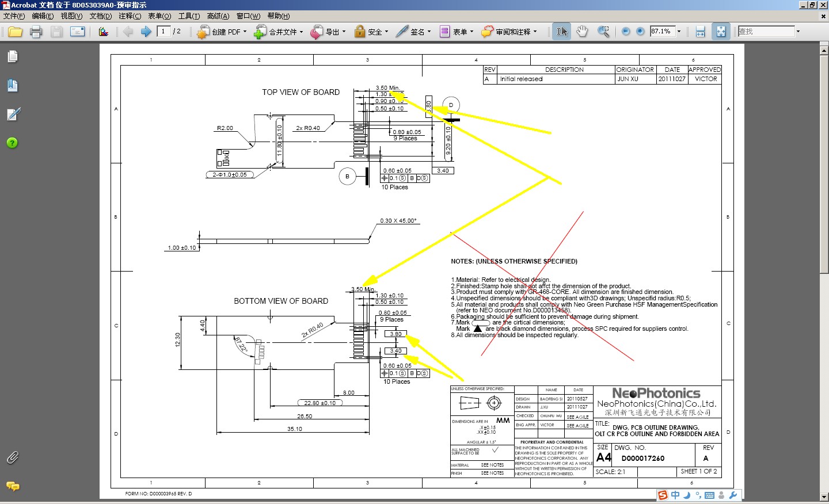Click the 查找 search field
This screenshot has height=504, width=829.
(766, 31)
